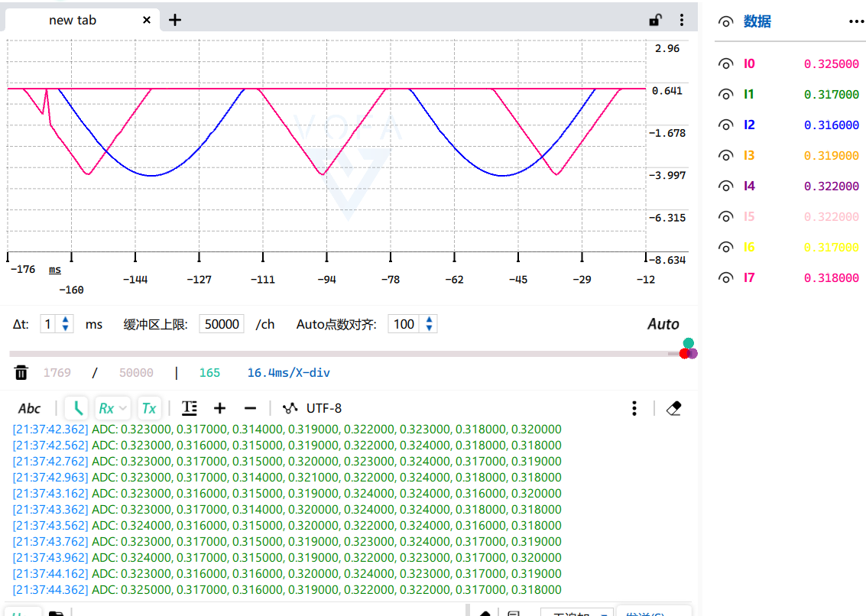Click the buffer limit 50000 field
This screenshot has height=616, width=866.
tap(222, 324)
